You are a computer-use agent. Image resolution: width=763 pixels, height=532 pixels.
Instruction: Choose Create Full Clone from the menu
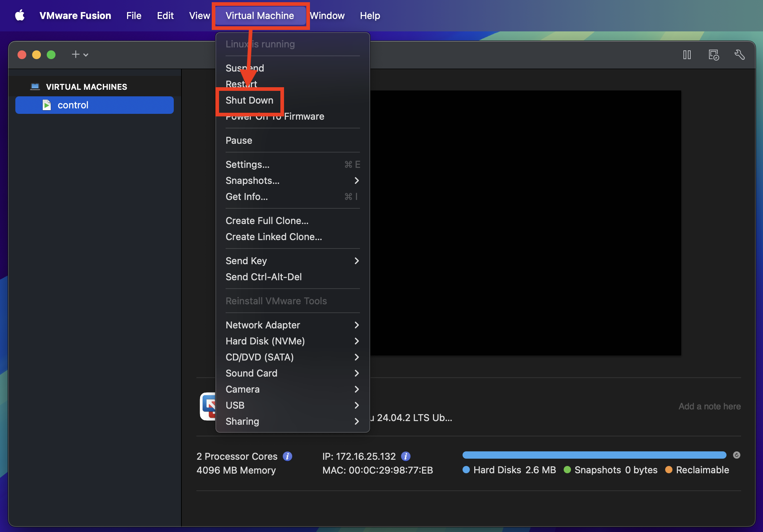(267, 220)
